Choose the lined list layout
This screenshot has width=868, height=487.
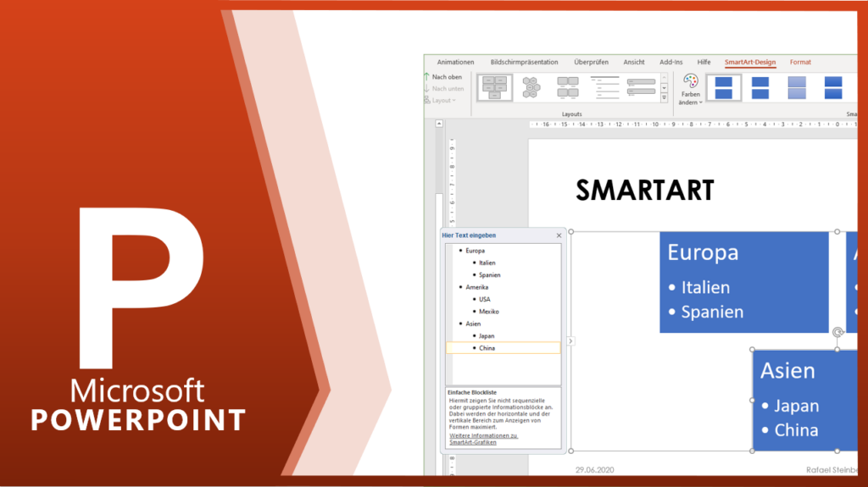pos(604,87)
